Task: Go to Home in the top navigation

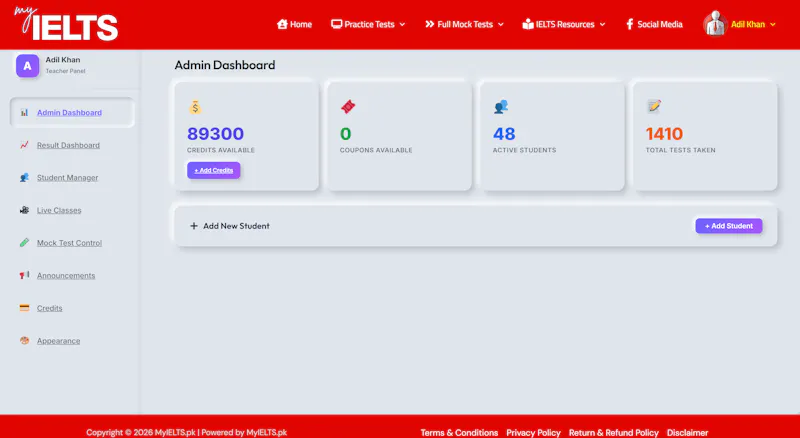Action: pos(301,24)
